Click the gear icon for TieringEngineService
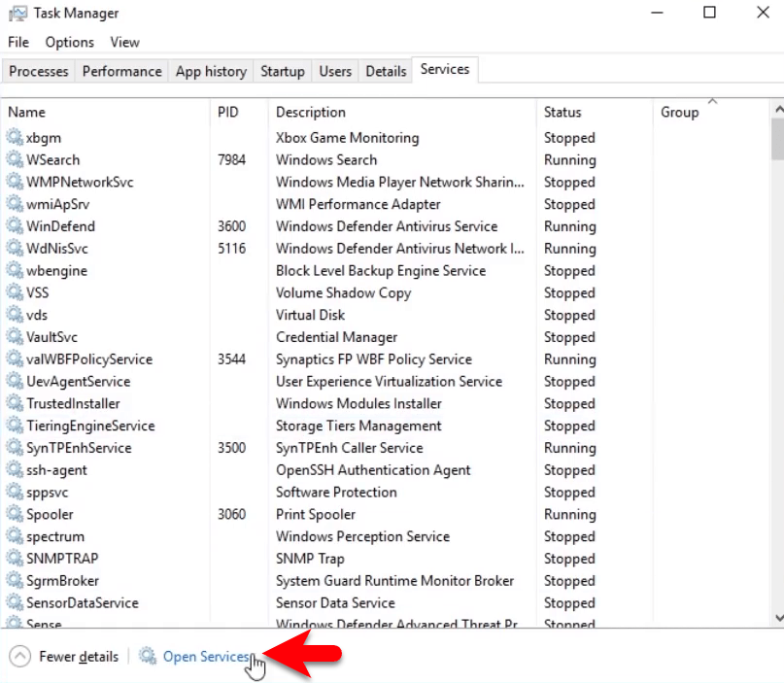Image resolution: width=784 pixels, height=683 pixels. click(15, 426)
